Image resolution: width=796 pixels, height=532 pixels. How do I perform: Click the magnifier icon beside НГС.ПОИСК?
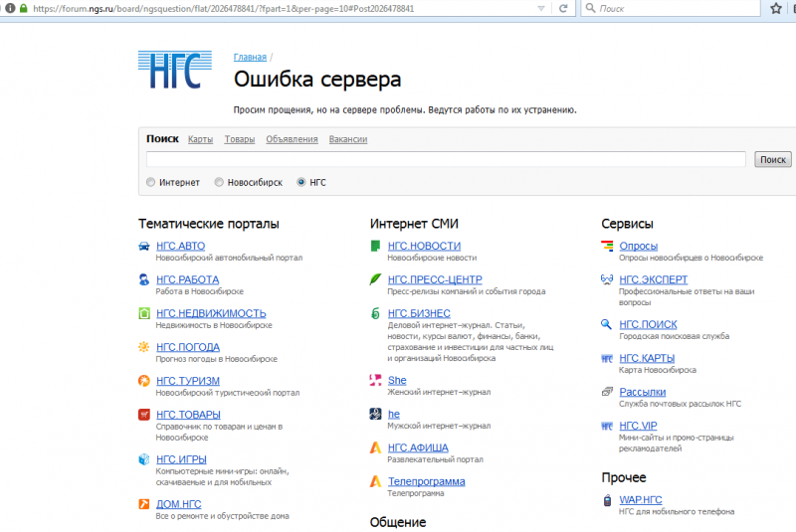coord(606,324)
